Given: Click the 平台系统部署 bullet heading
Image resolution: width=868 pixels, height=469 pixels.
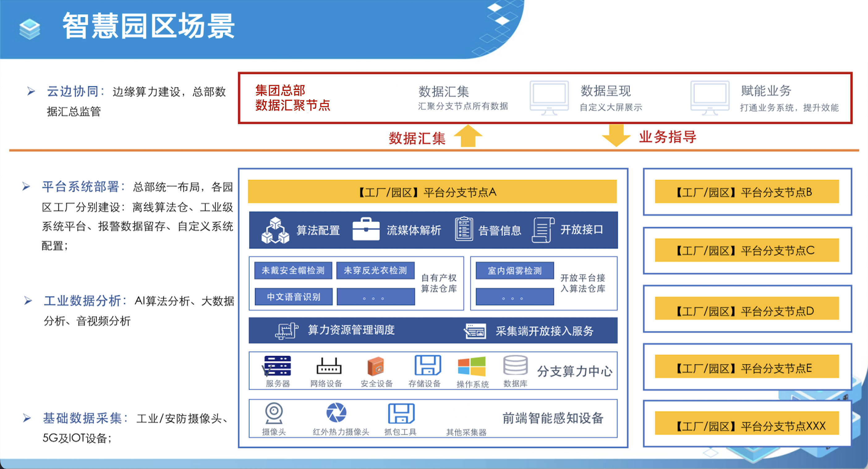Looking at the screenshot, I should tap(83, 187).
